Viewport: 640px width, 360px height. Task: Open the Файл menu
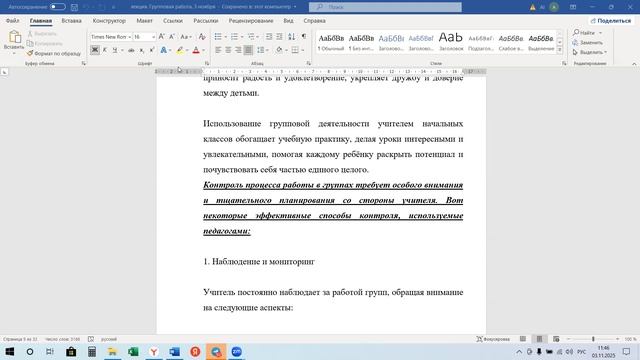click(13, 20)
